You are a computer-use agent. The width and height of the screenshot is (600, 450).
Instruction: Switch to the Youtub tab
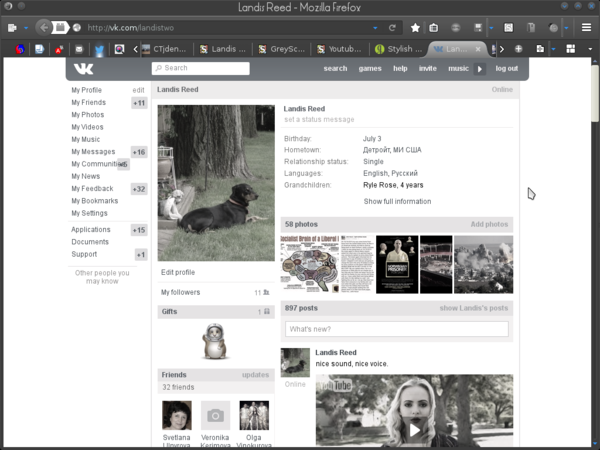tap(340, 49)
